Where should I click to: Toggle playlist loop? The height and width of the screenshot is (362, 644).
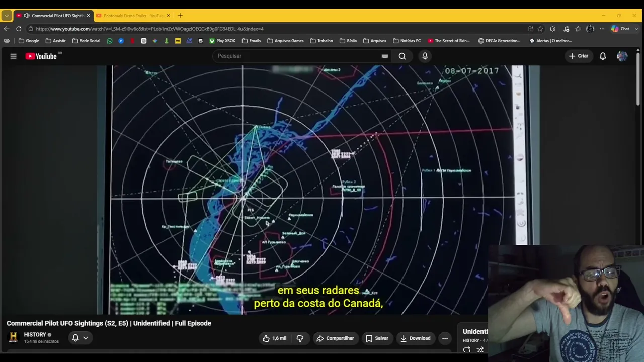[467, 350]
